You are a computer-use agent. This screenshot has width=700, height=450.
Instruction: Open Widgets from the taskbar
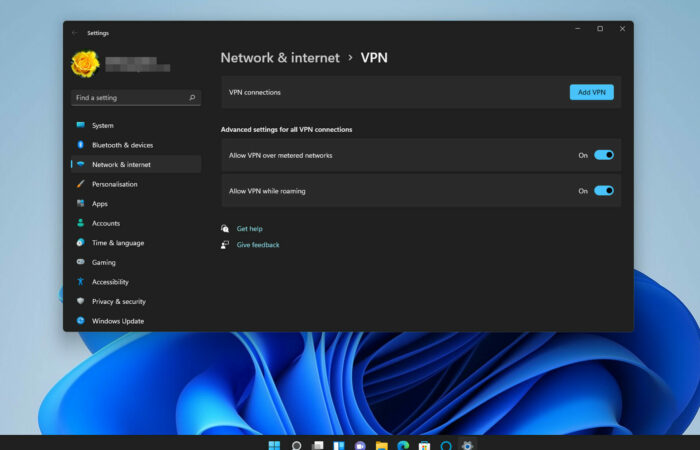click(x=339, y=446)
